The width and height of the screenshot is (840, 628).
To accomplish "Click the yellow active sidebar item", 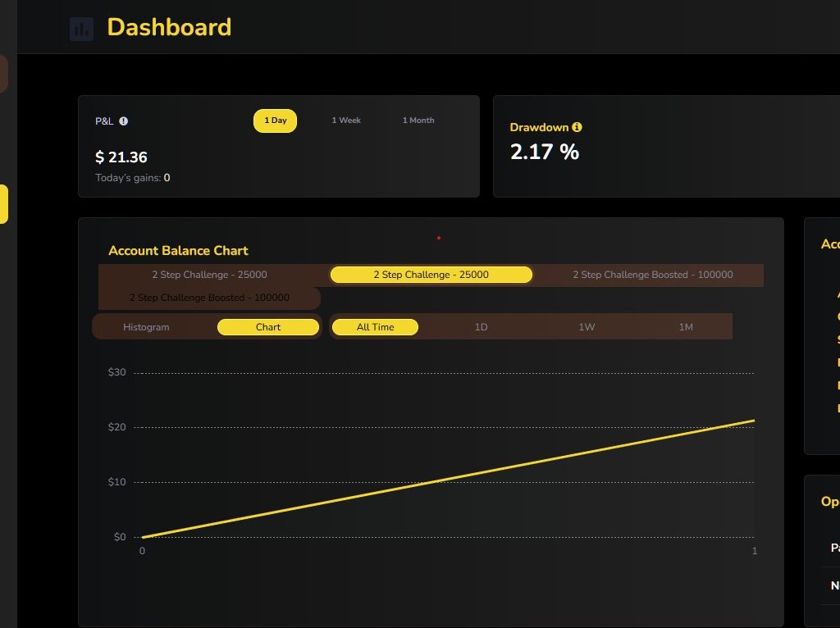I will 4,204.
